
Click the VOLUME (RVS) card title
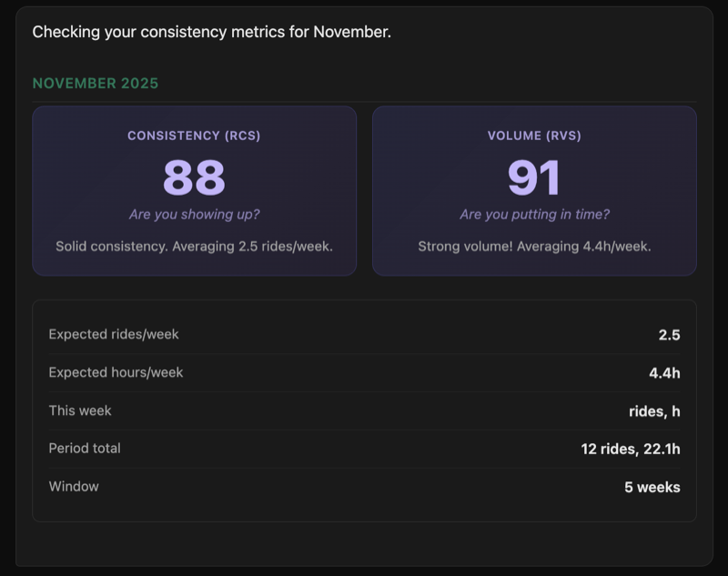click(x=534, y=136)
